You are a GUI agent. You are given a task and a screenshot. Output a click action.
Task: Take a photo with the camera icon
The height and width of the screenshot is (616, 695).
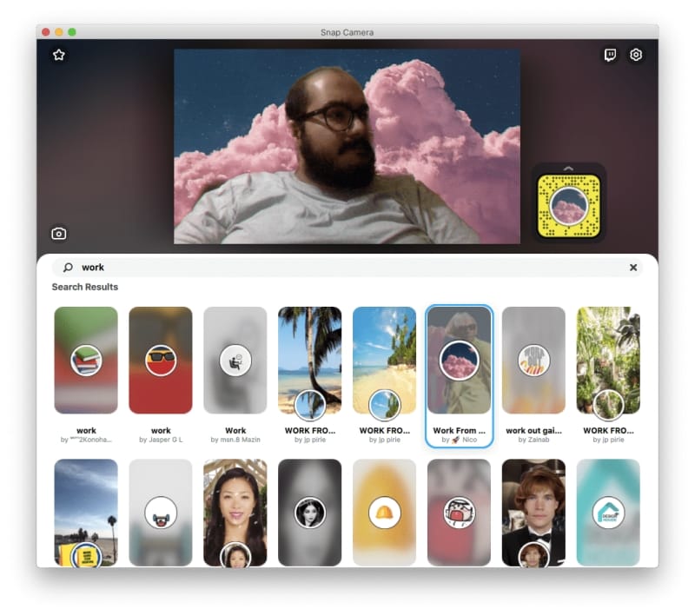(x=59, y=234)
